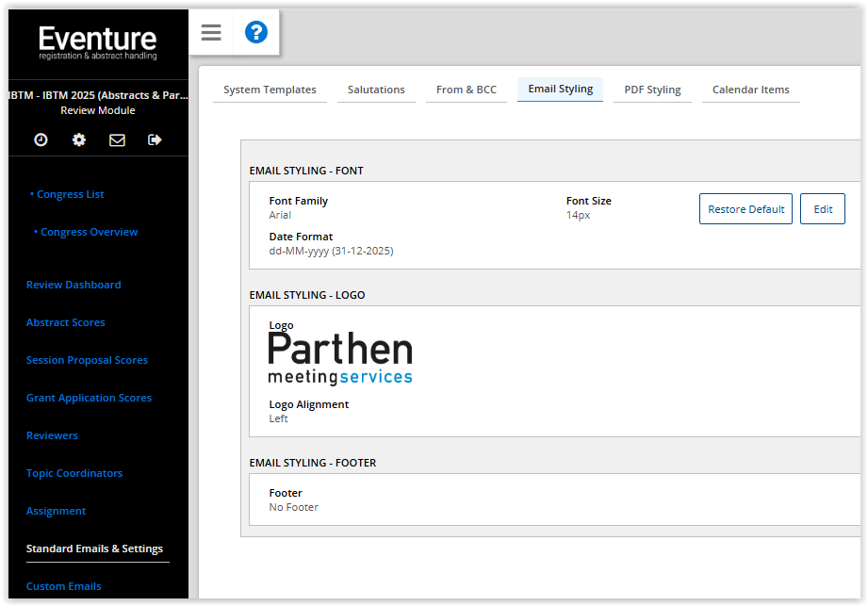Click the Left logo alignment value
The height and width of the screenshot is (606, 868).
278,418
